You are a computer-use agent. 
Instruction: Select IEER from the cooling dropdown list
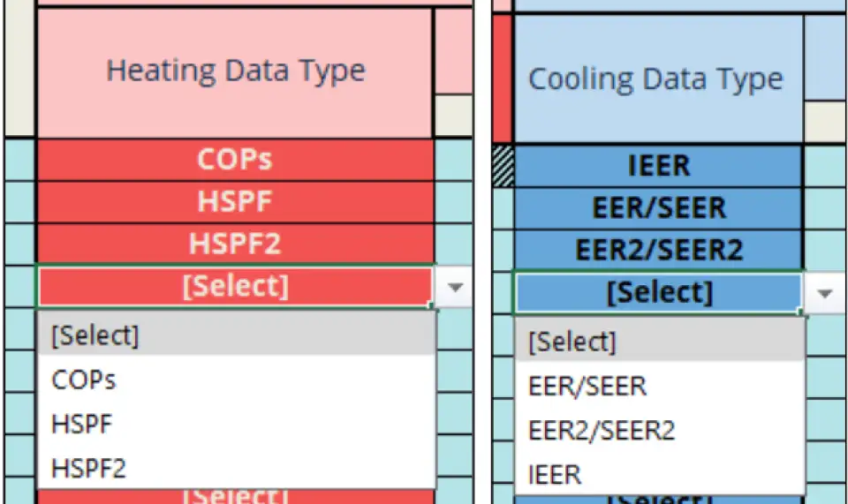[x=555, y=474]
